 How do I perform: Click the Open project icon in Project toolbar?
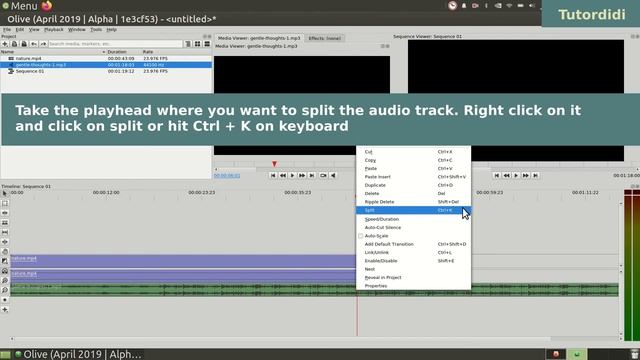click(14, 44)
